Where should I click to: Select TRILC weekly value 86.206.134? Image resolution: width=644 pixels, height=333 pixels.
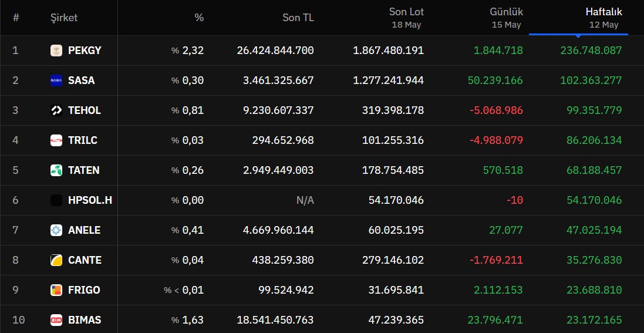coord(594,140)
